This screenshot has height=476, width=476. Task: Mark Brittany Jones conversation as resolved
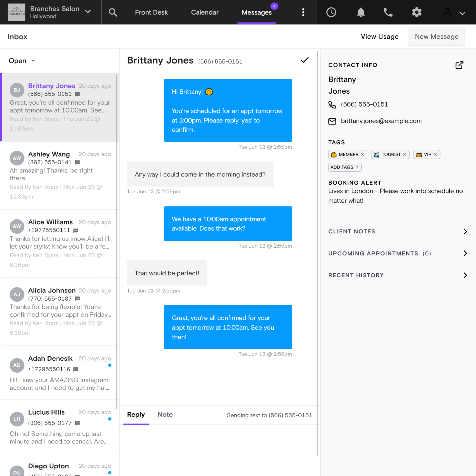point(304,60)
